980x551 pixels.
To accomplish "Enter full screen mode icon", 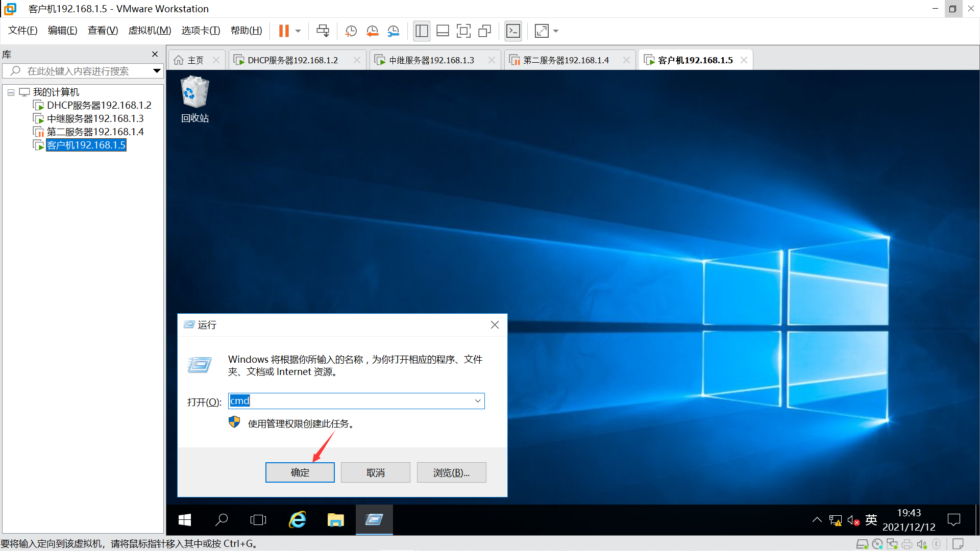I will [x=463, y=31].
